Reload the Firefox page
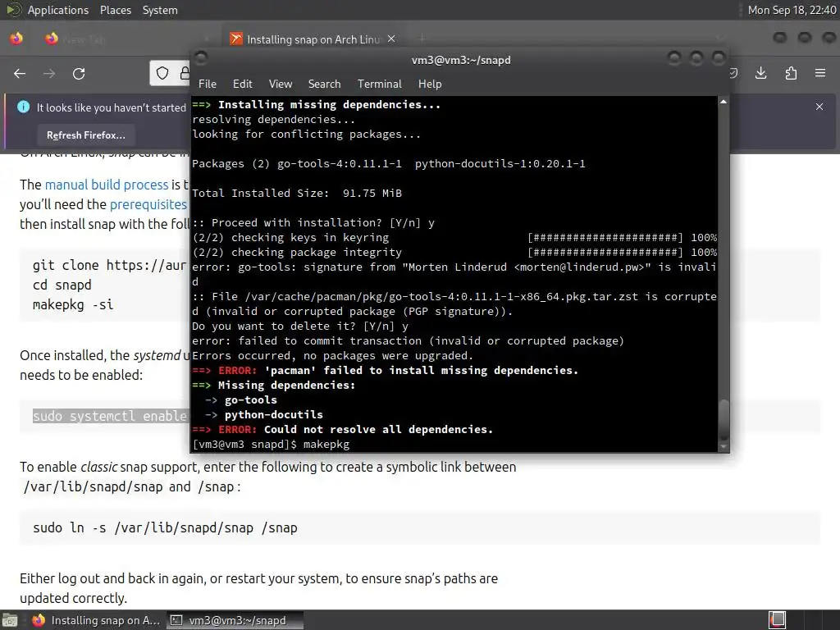This screenshot has height=630, width=840. pyautogui.click(x=79, y=73)
